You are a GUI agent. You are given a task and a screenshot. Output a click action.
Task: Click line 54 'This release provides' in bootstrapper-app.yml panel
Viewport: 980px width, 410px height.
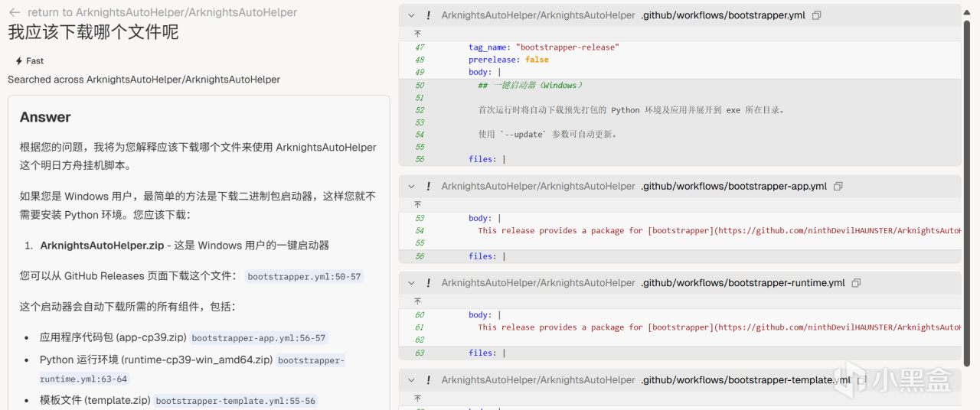click(x=719, y=230)
